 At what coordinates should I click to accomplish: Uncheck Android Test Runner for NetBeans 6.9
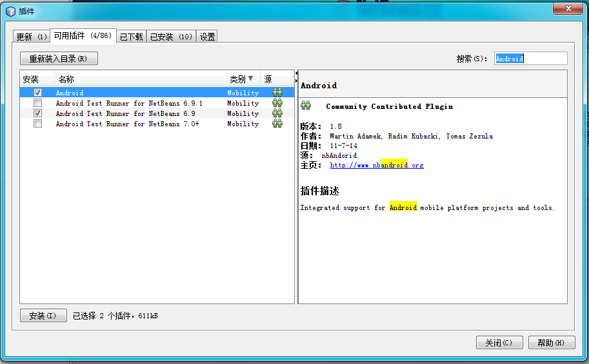[x=37, y=113]
